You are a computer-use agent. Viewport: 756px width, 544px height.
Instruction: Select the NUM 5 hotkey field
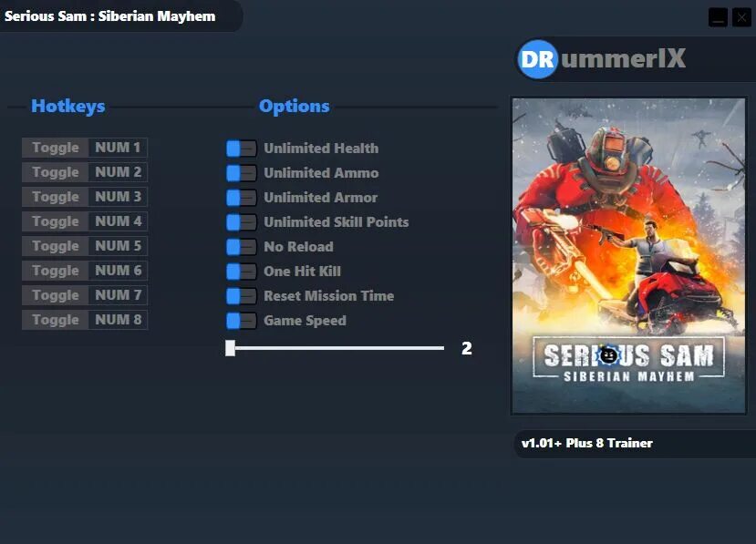click(119, 246)
